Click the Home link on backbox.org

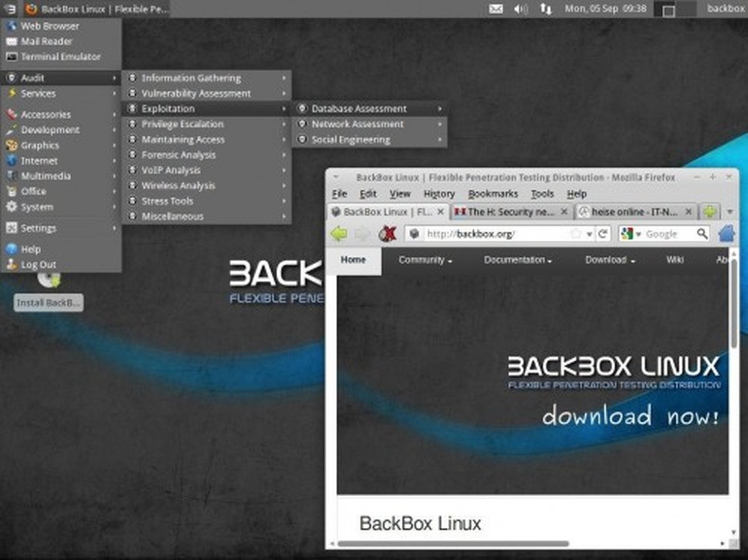[353, 260]
